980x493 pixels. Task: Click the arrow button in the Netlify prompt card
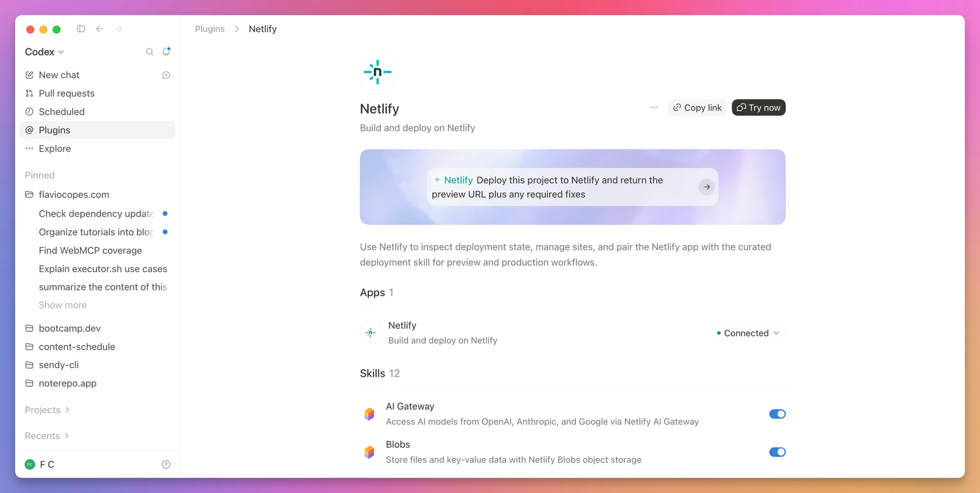[x=707, y=187]
